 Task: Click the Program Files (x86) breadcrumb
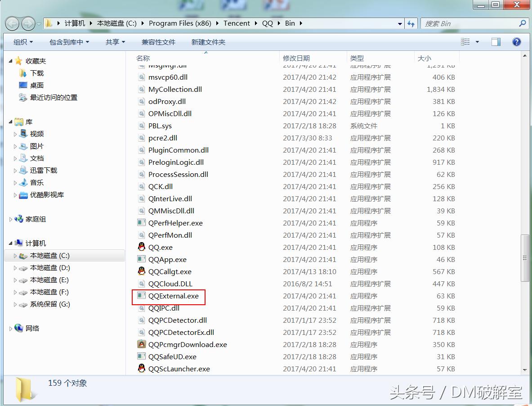coord(180,23)
